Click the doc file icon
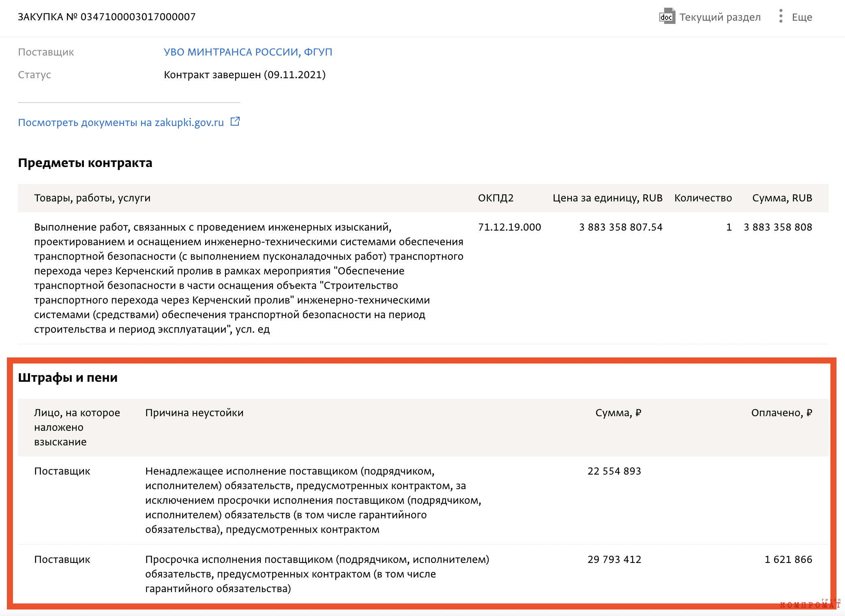Viewport: 845px width, 616px height. point(667,16)
